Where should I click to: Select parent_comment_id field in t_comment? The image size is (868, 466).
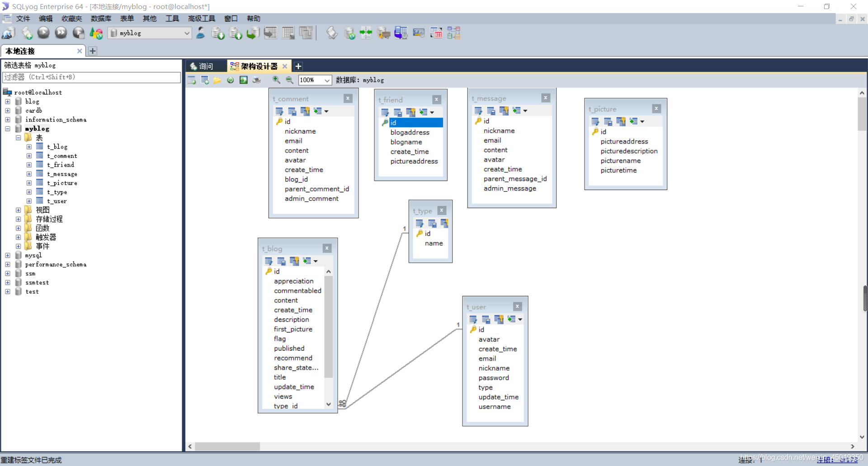coord(317,189)
